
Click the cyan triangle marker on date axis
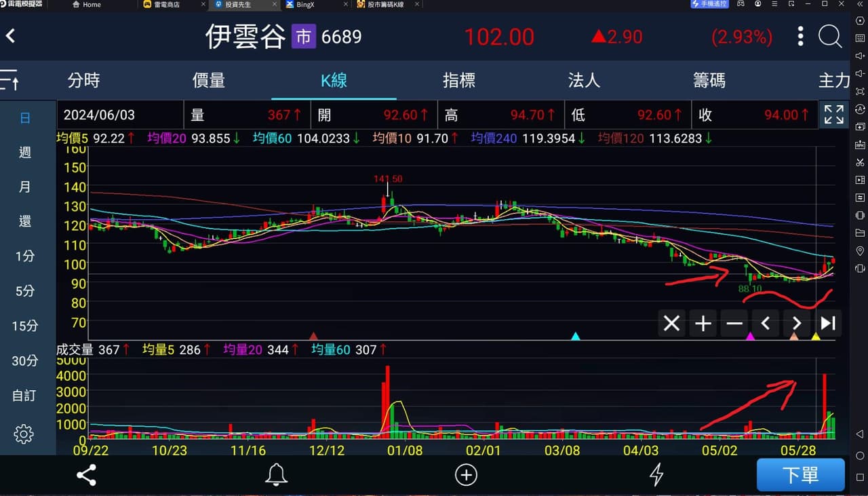click(576, 336)
